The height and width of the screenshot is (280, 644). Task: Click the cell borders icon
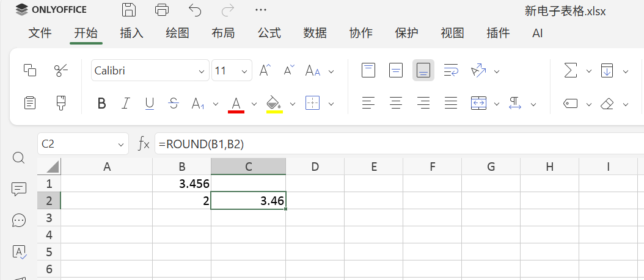[x=313, y=103]
